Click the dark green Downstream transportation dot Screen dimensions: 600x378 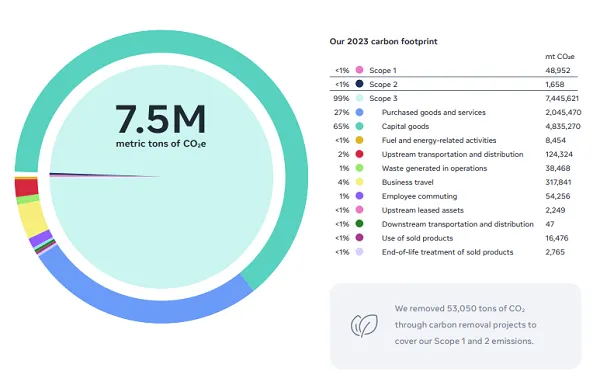click(x=359, y=224)
